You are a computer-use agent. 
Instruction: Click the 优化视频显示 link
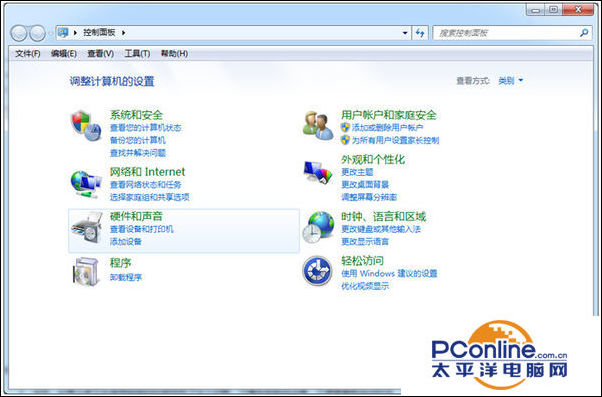coord(365,286)
